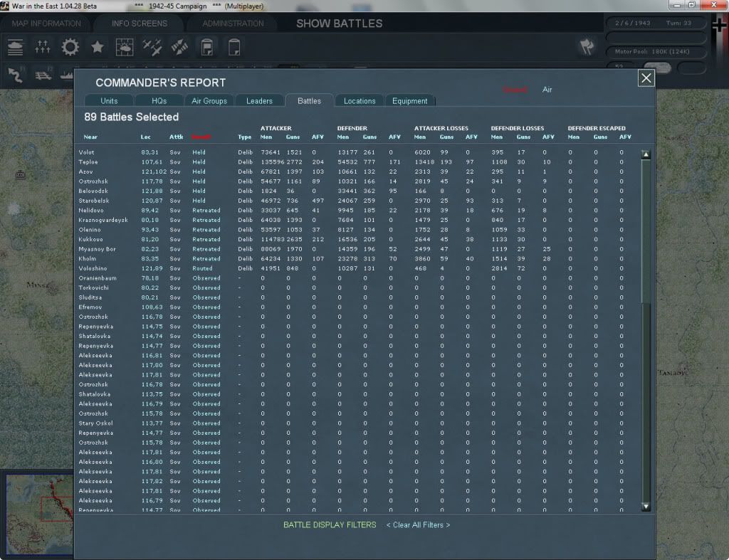Select the Azov battle row
Image resolution: width=729 pixels, height=560 pixels.
357,172
